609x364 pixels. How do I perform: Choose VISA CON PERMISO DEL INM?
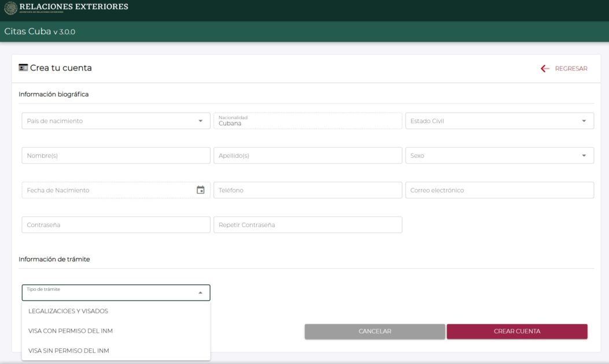71,331
